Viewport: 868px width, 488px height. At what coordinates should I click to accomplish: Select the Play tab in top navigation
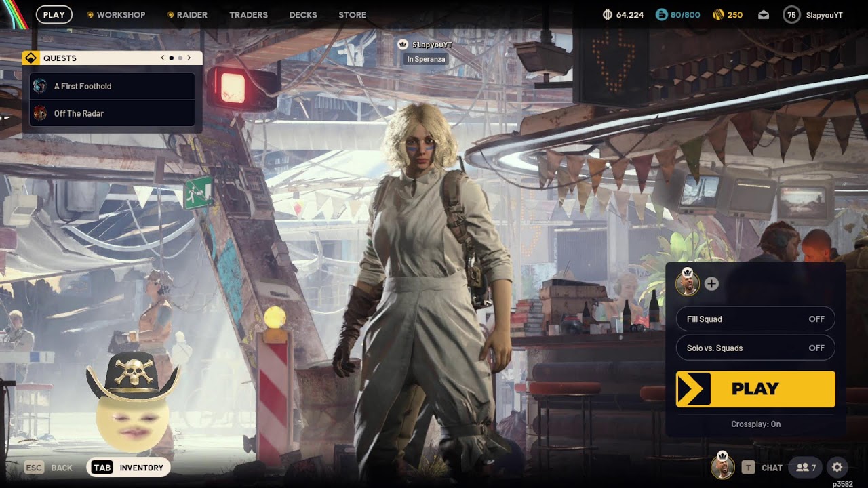coord(54,15)
